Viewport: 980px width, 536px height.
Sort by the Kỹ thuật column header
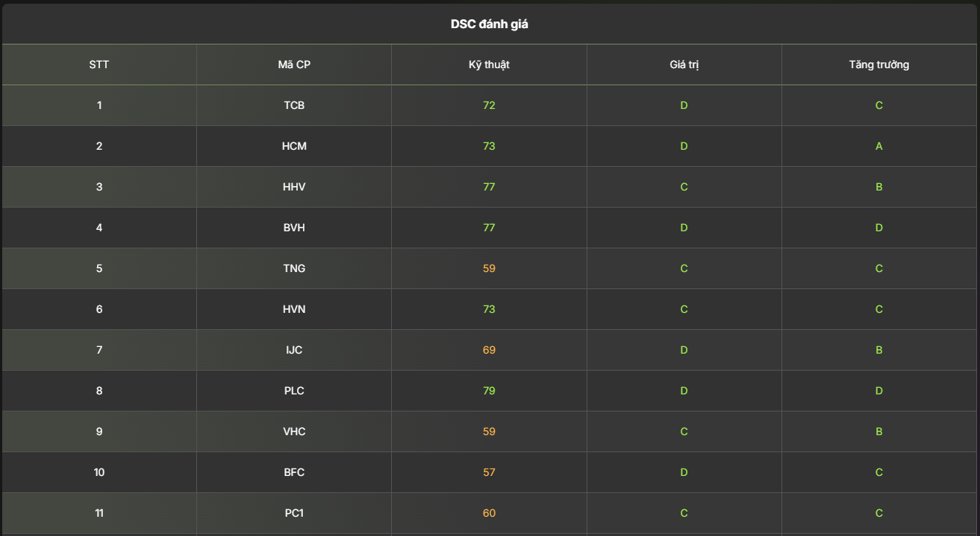tap(489, 64)
